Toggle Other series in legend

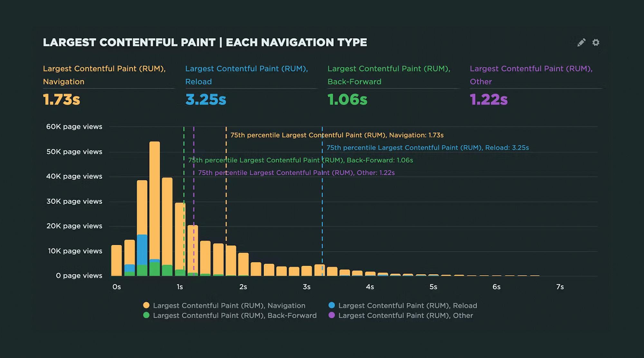pos(405,315)
